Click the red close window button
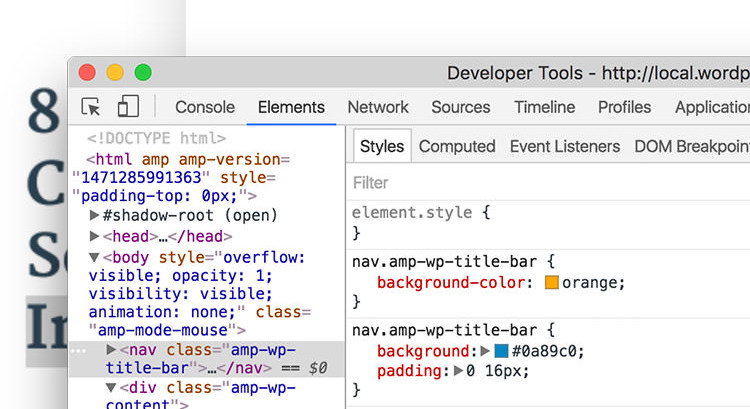Image resolution: width=750 pixels, height=409 pixels. click(87, 73)
